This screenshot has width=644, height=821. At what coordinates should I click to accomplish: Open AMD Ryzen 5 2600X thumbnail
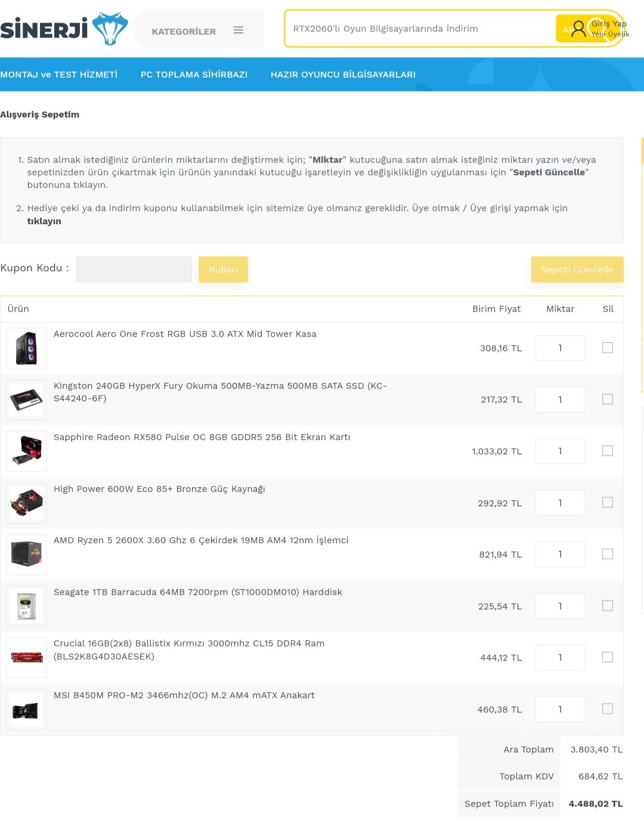26,554
